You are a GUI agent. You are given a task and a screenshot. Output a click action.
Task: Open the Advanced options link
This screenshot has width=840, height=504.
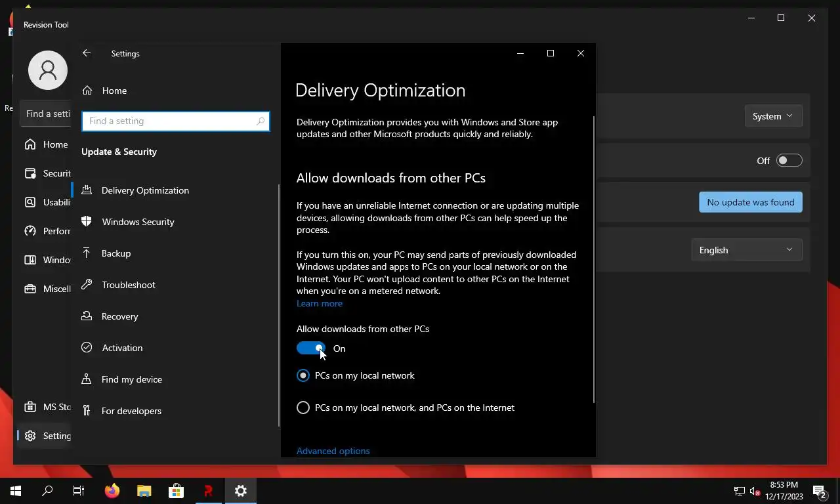point(333,451)
